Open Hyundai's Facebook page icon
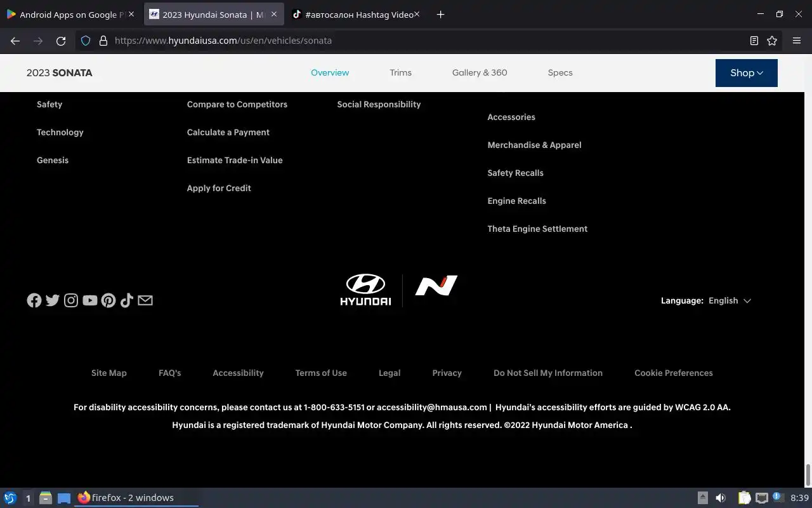 [x=34, y=300]
